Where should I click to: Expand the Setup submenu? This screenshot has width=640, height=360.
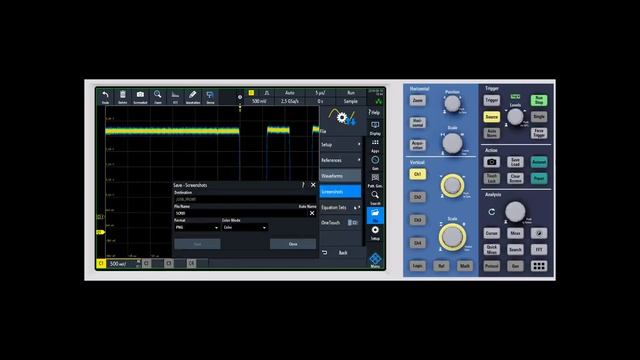[x=340, y=144]
